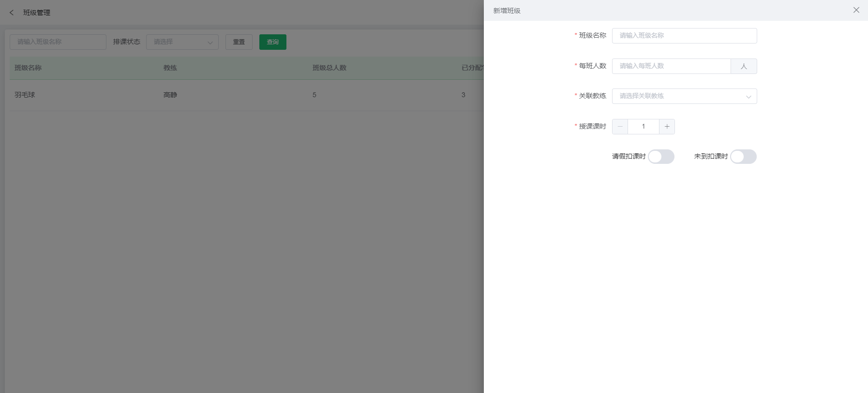Viewport: 868px width, 393px height.
Task: Close the 新增班级 drawer with the X
Action: pos(856,10)
